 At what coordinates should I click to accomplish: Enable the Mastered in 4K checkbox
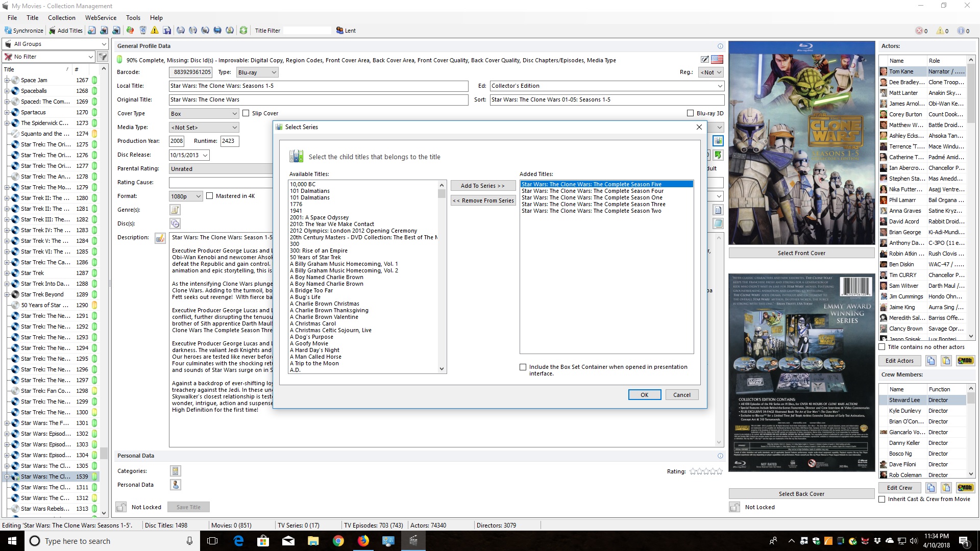click(209, 196)
